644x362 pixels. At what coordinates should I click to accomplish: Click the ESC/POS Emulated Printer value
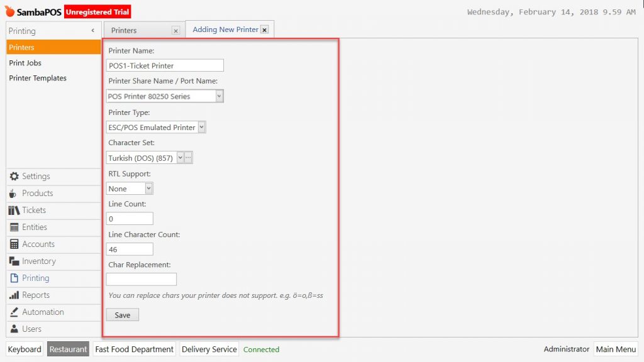(x=152, y=127)
